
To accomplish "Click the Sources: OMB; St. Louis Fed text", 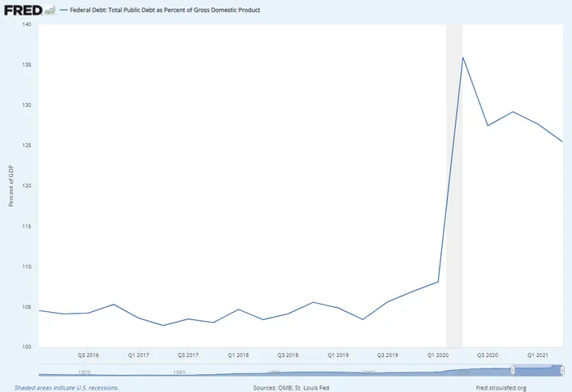I will click(x=286, y=387).
